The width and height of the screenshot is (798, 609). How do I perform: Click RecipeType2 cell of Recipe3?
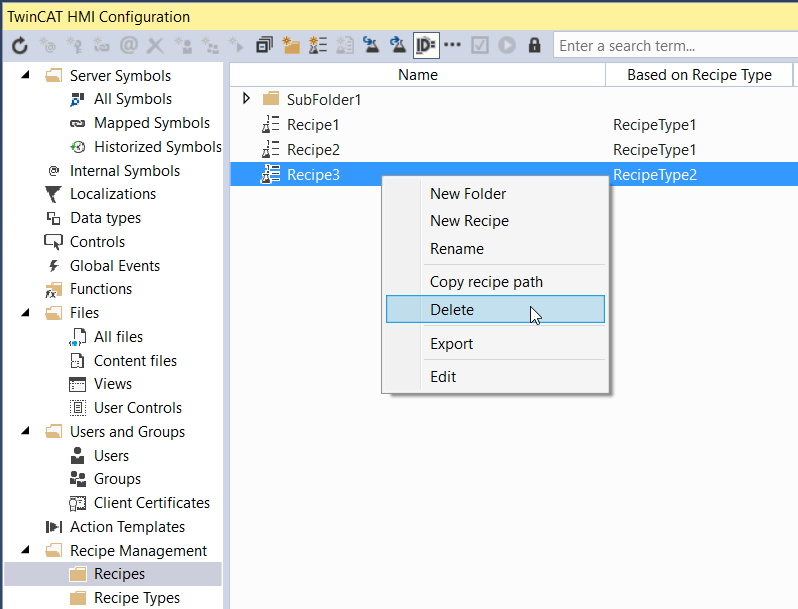tap(654, 175)
